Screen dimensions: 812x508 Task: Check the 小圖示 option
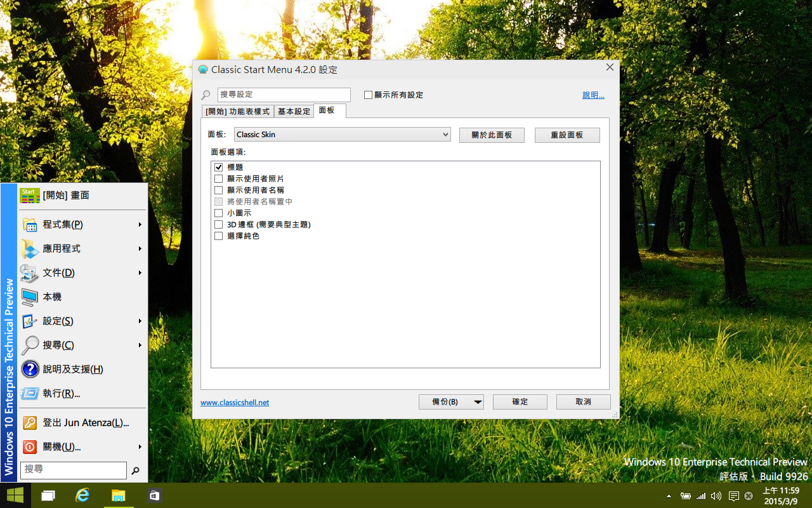pos(219,213)
